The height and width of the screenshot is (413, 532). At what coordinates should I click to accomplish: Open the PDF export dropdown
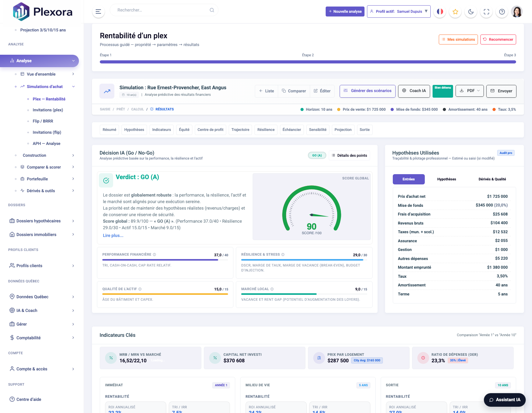469,91
